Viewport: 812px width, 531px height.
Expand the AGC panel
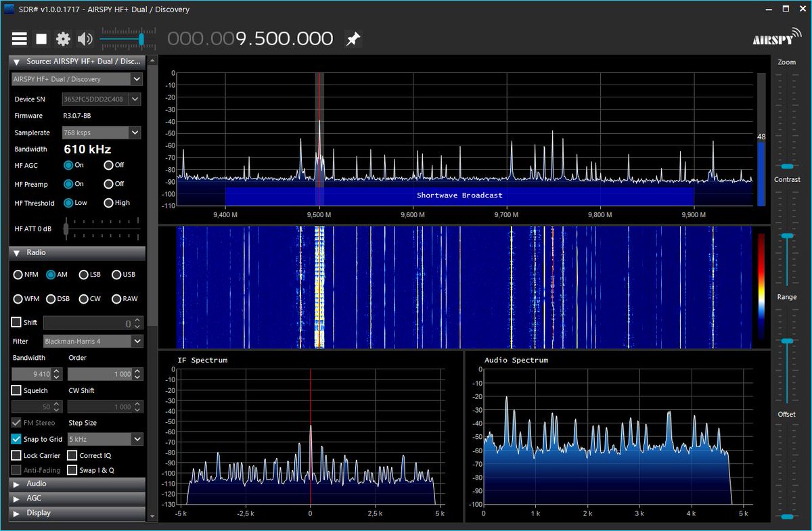[77, 499]
